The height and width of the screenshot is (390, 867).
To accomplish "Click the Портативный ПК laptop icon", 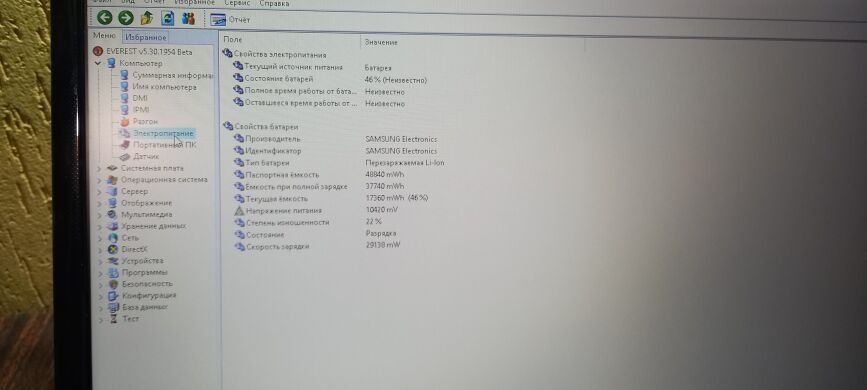I will (124, 145).
